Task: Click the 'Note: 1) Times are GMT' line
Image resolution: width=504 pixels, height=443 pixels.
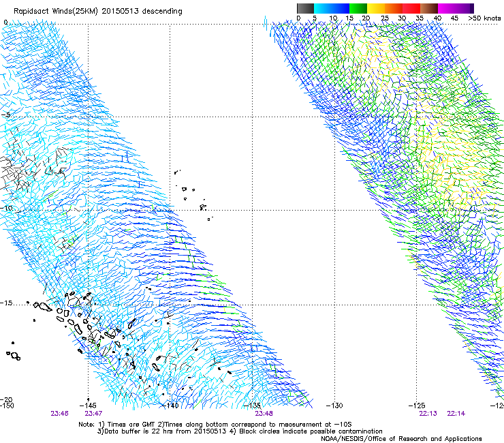Action: [215, 425]
